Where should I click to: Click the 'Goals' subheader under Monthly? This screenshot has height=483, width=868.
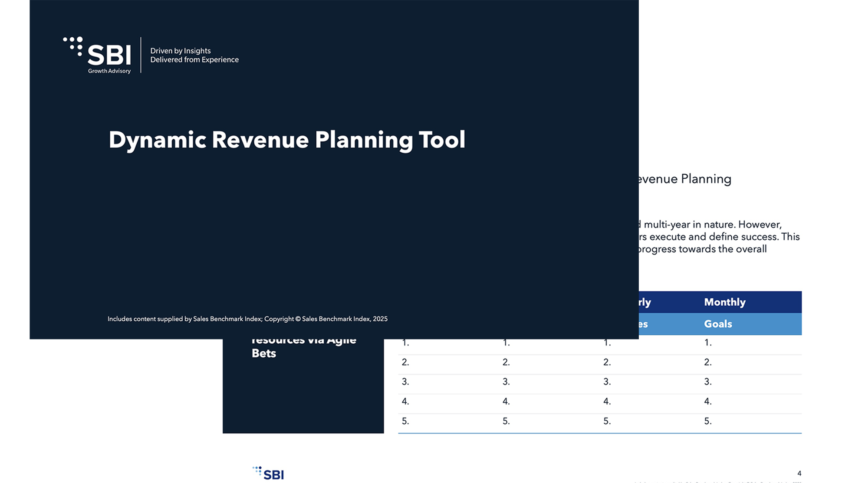718,324
